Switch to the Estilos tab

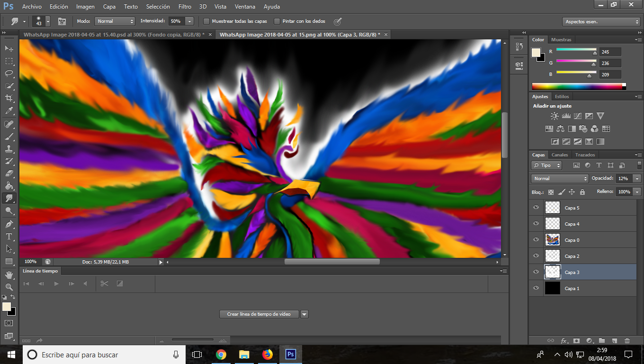pyautogui.click(x=562, y=97)
